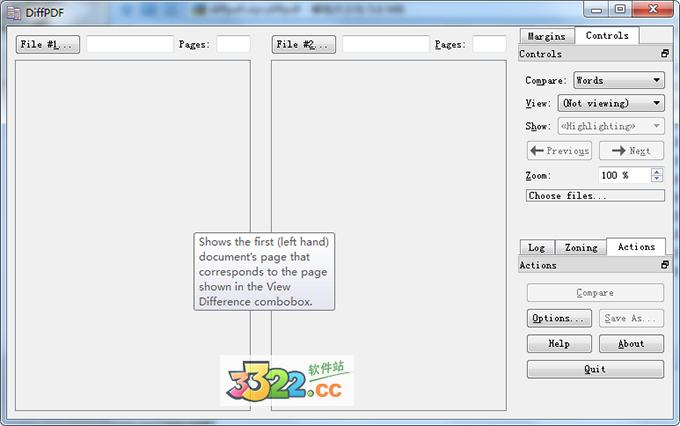680x426 pixels.
Task: Open the Compare mode dropdown
Action: click(619, 80)
